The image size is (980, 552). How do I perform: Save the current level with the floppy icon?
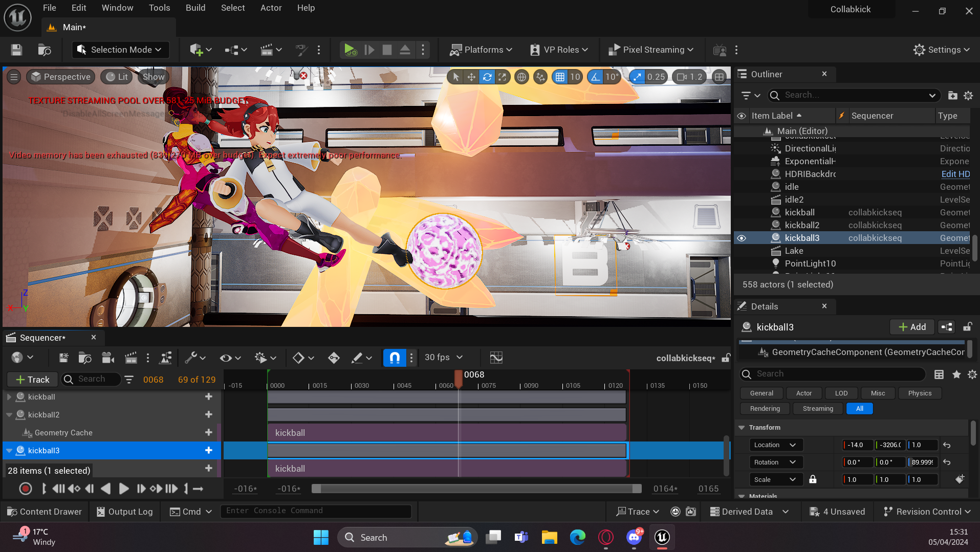(x=16, y=50)
